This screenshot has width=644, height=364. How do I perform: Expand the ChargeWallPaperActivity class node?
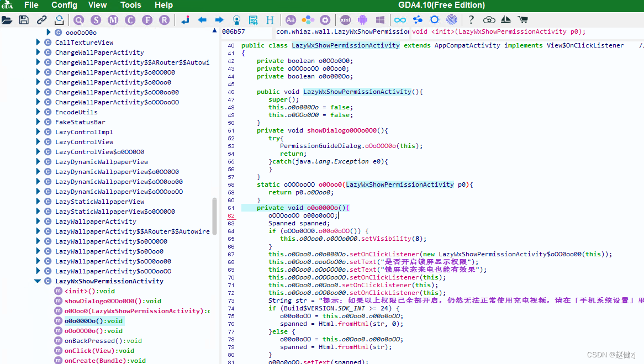pyautogui.click(x=38, y=52)
